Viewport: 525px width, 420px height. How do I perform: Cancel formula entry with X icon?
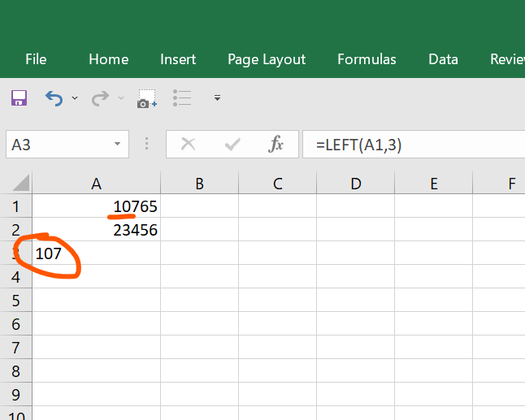tap(189, 145)
